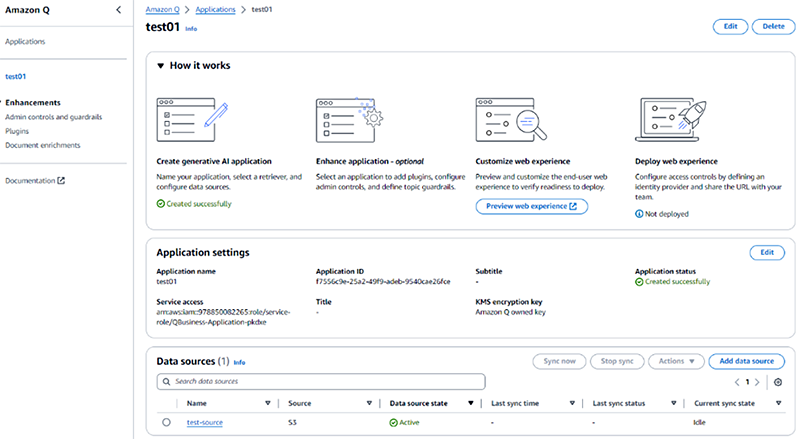800x439 pixels.
Task: Click the search magnifier icon in the data sources field
Action: coord(166,382)
